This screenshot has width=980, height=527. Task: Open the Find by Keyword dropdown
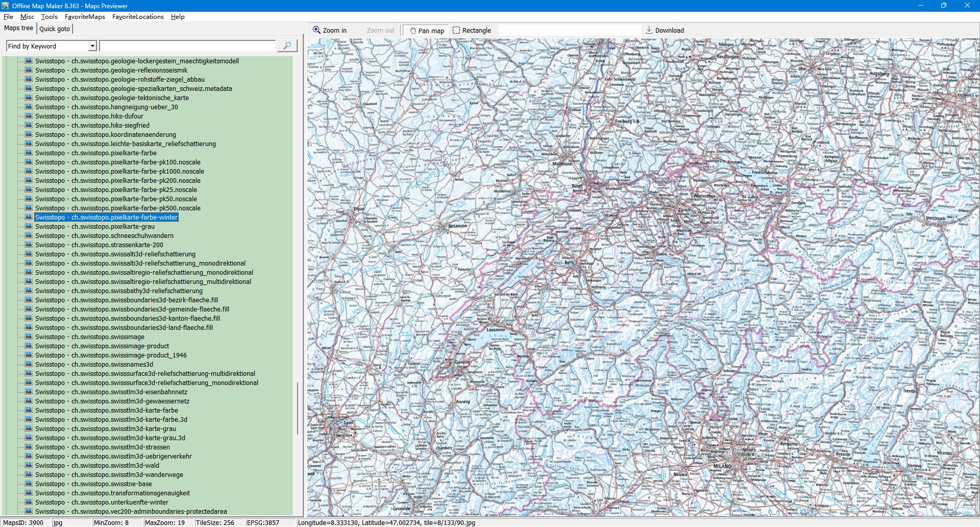pos(92,46)
